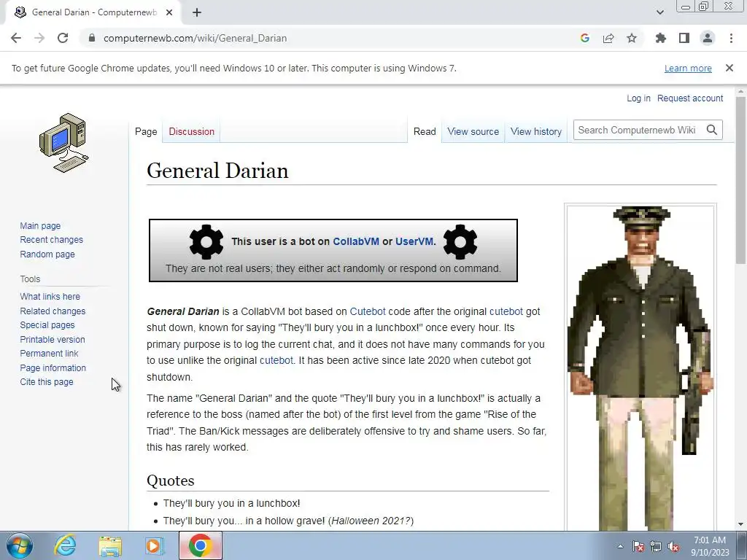Go back with the browser back arrow

click(x=16, y=38)
